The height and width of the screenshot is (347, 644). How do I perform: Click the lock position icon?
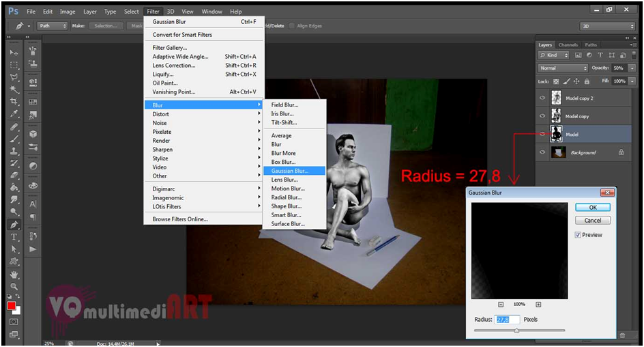(576, 81)
